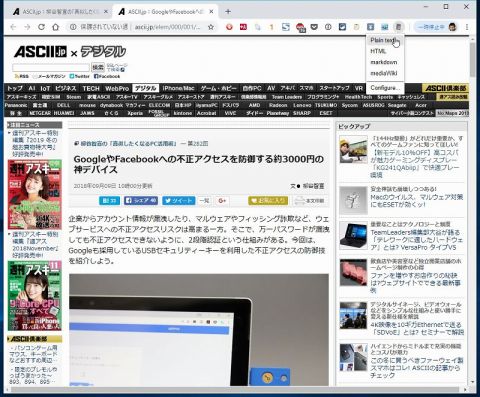Click the Facebook シェア 40 button

click(141, 201)
